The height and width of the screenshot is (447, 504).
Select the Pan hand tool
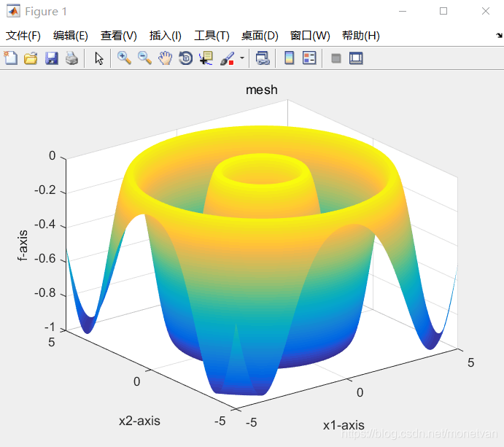166,58
